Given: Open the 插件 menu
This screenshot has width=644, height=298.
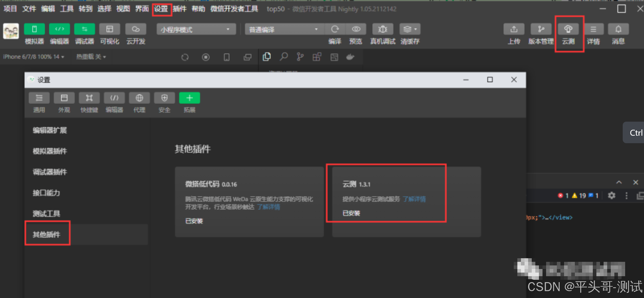Looking at the screenshot, I should (x=180, y=9).
